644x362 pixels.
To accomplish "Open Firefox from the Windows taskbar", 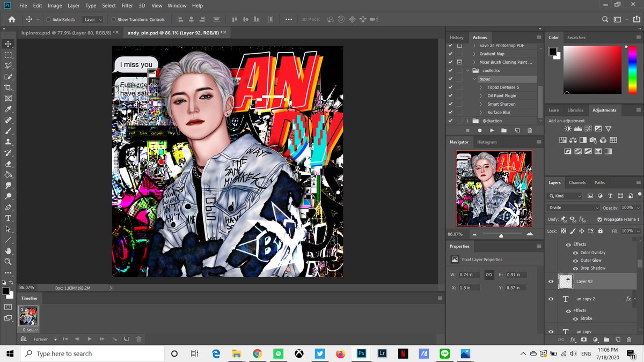I will coord(340,354).
